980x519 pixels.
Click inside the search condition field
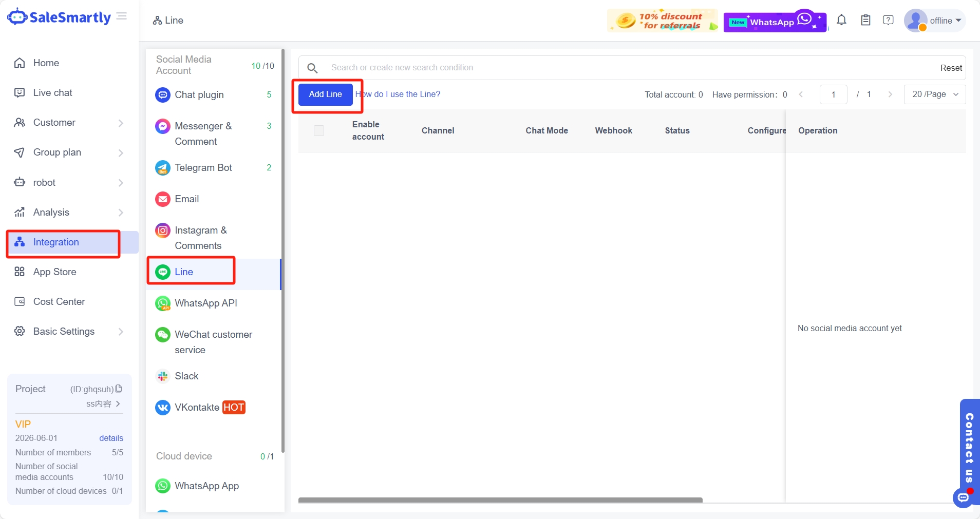pyautogui.click(x=462, y=67)
